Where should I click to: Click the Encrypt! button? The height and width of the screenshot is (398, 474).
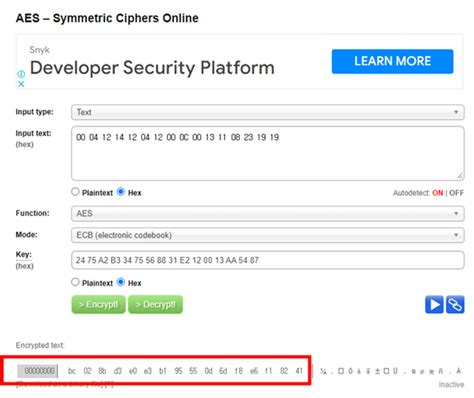98,304
